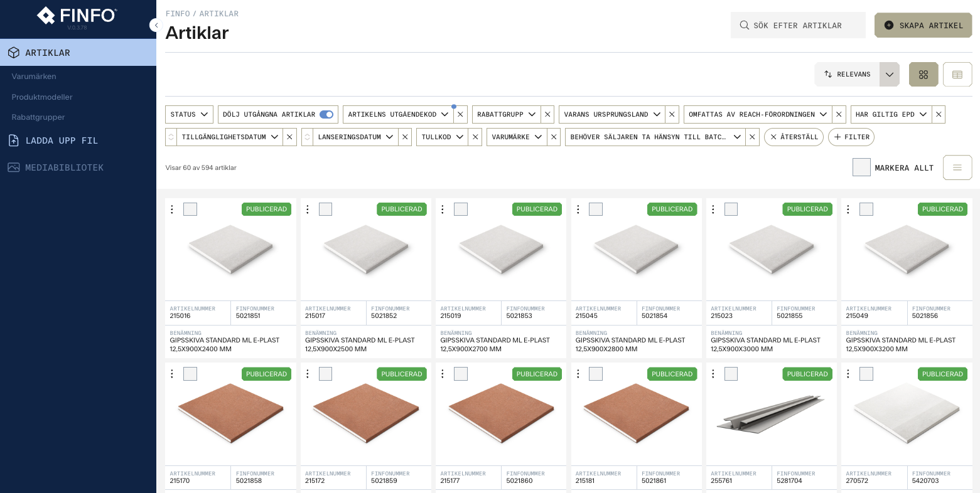Image resolution: width=980 pixels, height=493 pixels.
Task: Select checkbox on article 215016 card
Action: [x=190, y=209]
